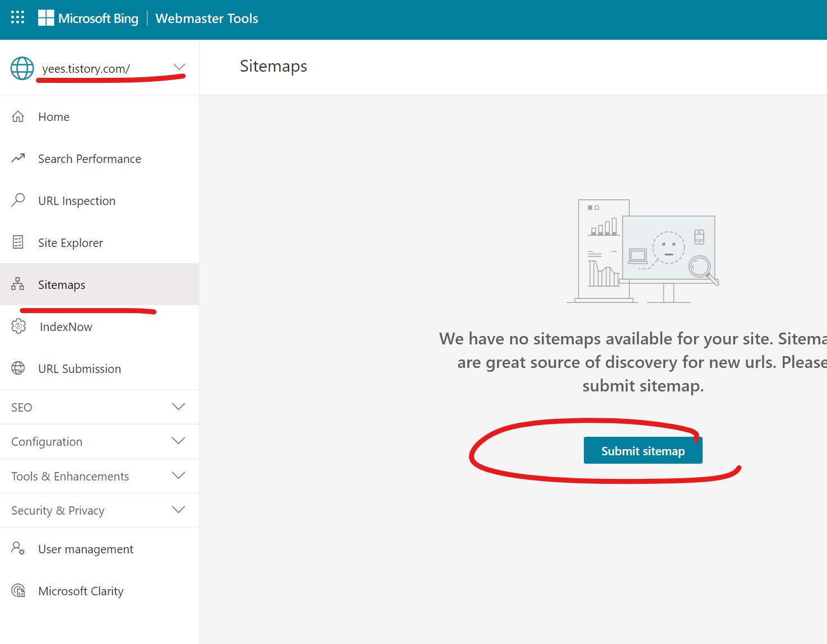Viewport: 827px width, 644px height.
Task: Click the empty sitemaps illustration
Action: pos(643,251)
